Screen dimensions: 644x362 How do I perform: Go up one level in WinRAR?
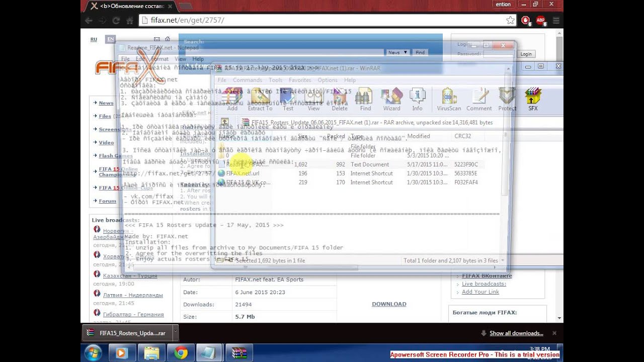224,122
